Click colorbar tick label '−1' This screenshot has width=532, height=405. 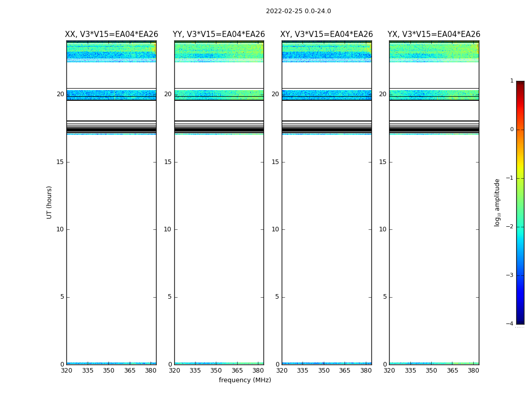click(x=509, y=178)
